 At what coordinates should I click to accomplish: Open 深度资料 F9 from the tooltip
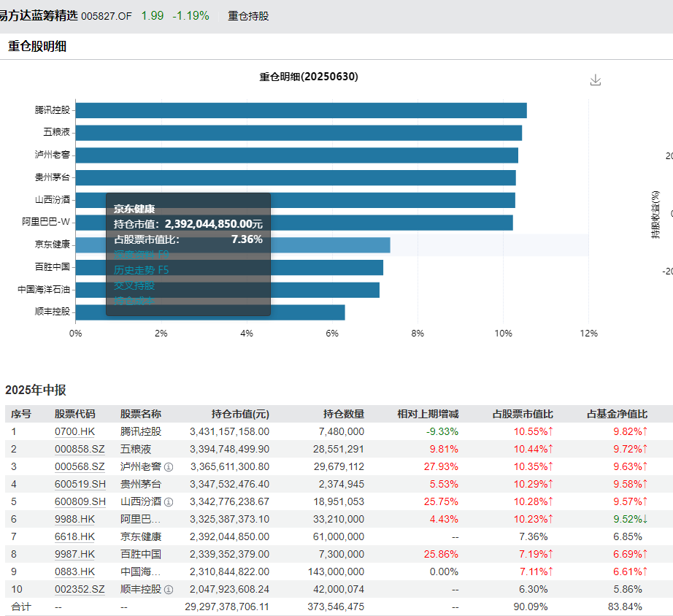click(139, 253)
